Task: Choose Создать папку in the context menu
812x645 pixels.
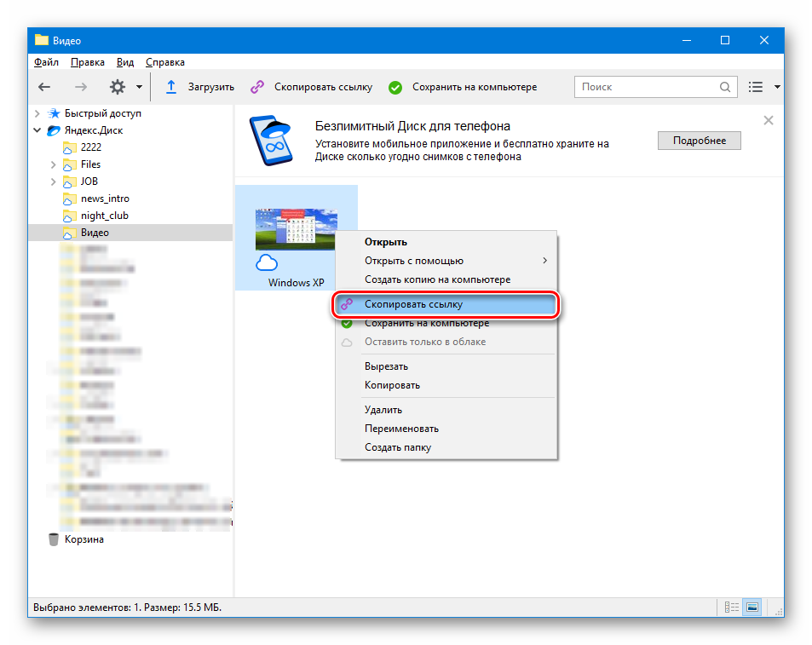Action: point(446,447)
